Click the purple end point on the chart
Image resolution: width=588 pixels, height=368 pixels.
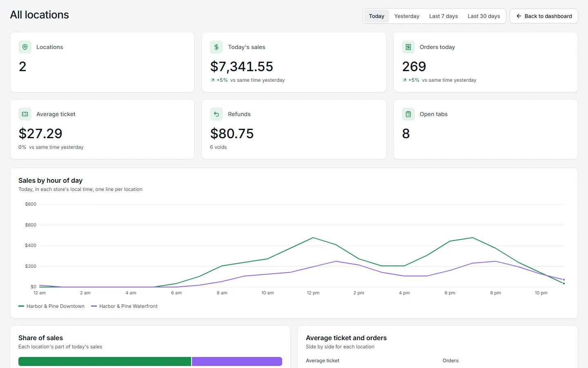(564, 280)
